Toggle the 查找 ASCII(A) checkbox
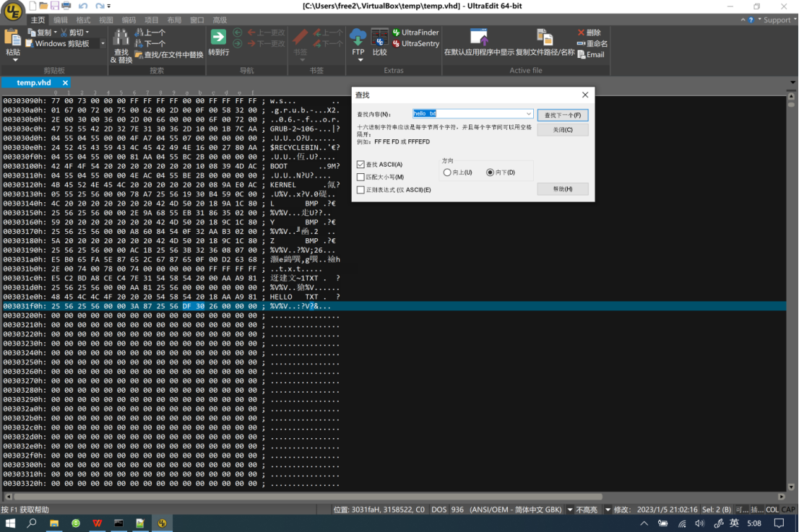Viewport: 799px width, 532px height. click(360, 165)
